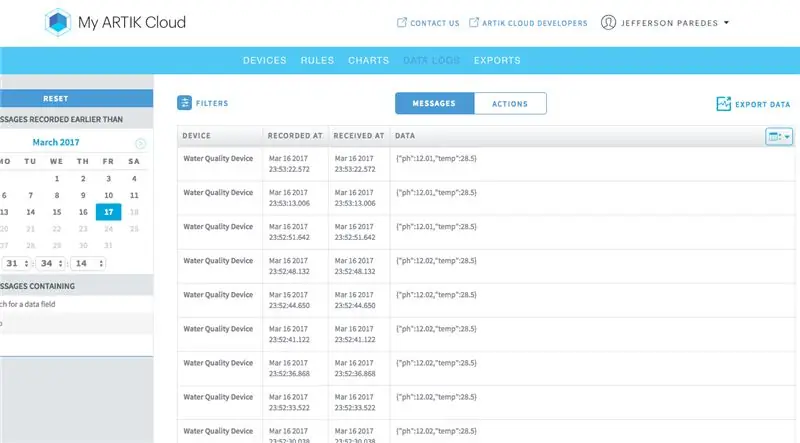Select the Recorded At cell reading 23:52:51.642
800x443 pixels.
[295, 232]
